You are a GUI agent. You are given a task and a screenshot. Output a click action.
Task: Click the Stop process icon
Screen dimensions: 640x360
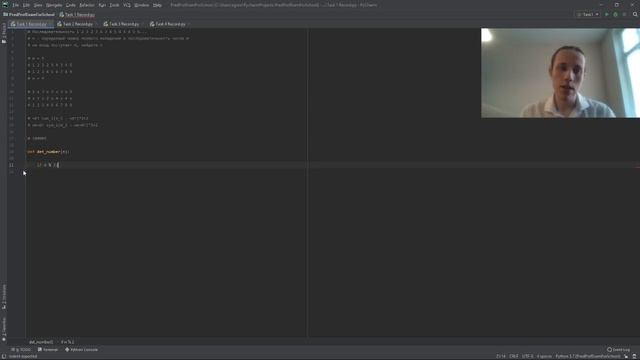[624, 14]
